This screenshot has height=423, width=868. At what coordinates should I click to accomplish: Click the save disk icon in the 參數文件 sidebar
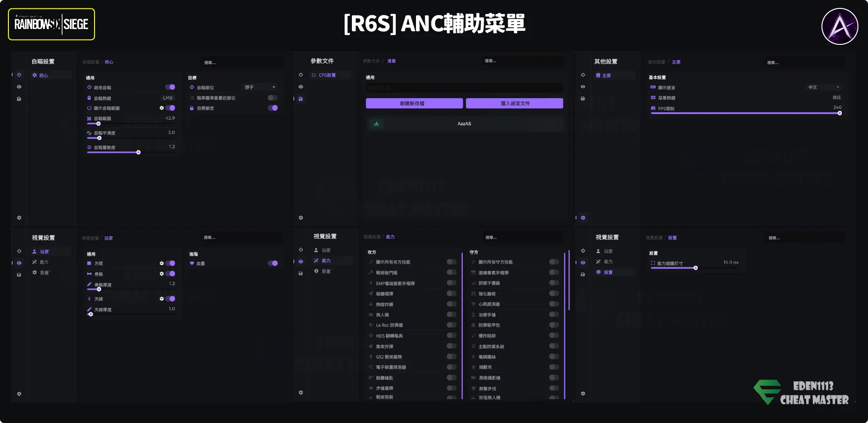point(300,99)
